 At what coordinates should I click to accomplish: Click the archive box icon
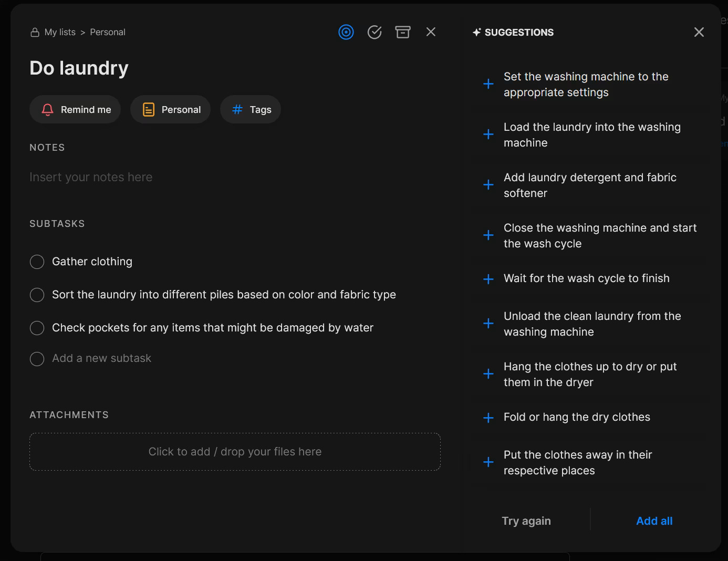click(403, 32)
